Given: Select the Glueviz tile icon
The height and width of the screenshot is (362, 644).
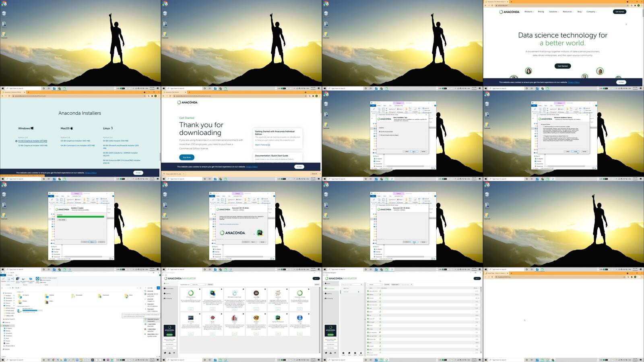Looking at the screenshot, I should (234, 318).
